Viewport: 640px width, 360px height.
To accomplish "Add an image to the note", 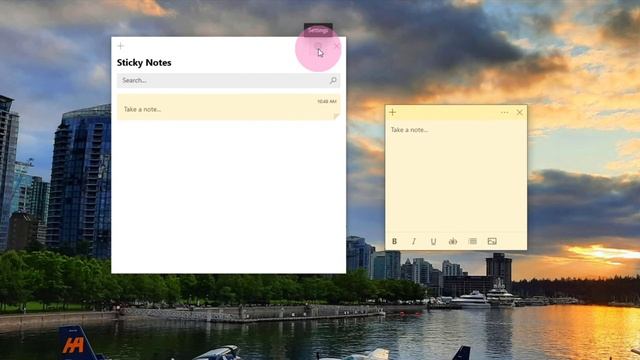I will click(x=492, y=241).
